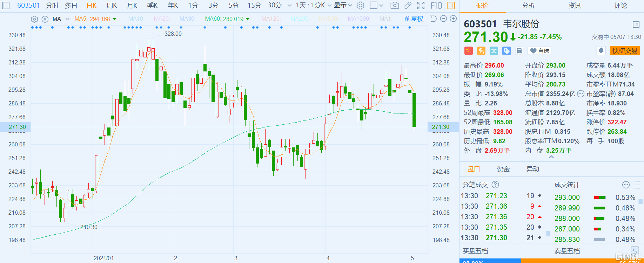The width and height of the screenshot is (644, 263).
Task: Enter fullscreen chart mode
Action: (421, 5)
